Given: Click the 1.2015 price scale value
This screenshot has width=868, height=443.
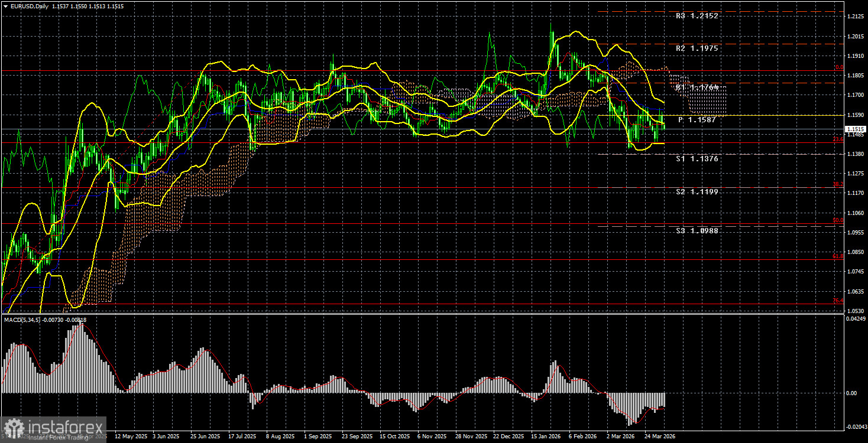Looking at the screenshot, I should pos(856,37).
